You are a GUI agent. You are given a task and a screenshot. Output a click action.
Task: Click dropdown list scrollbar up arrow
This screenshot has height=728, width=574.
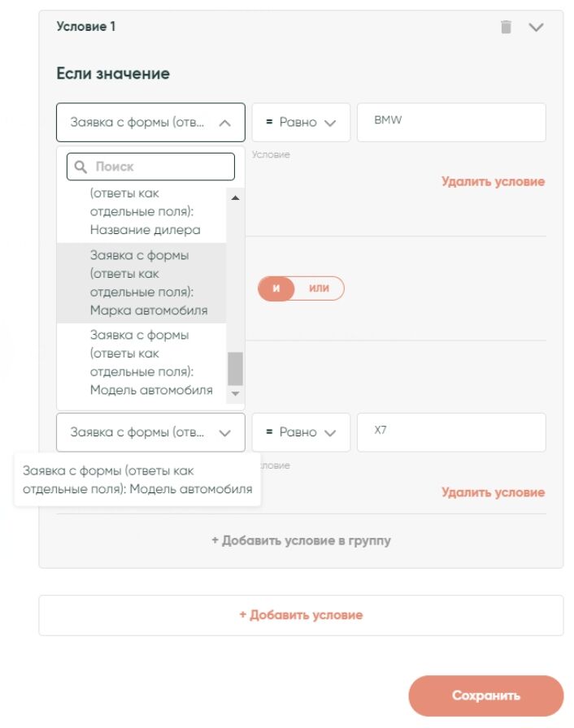pyautogui.click(x=235, y=197)
